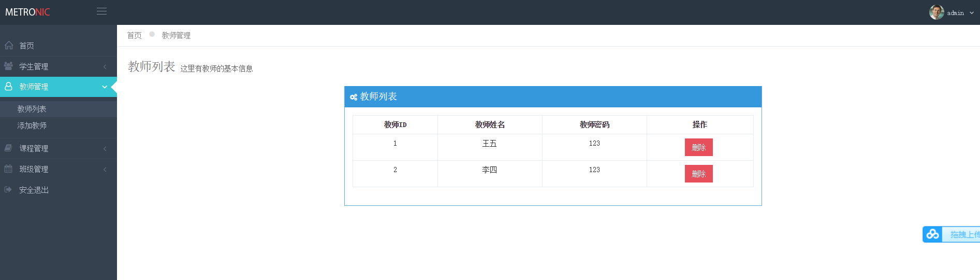Click the 首页 breadcrumb link
The height and width of the screenshot is (280, 980).
[x=135, y=35]
